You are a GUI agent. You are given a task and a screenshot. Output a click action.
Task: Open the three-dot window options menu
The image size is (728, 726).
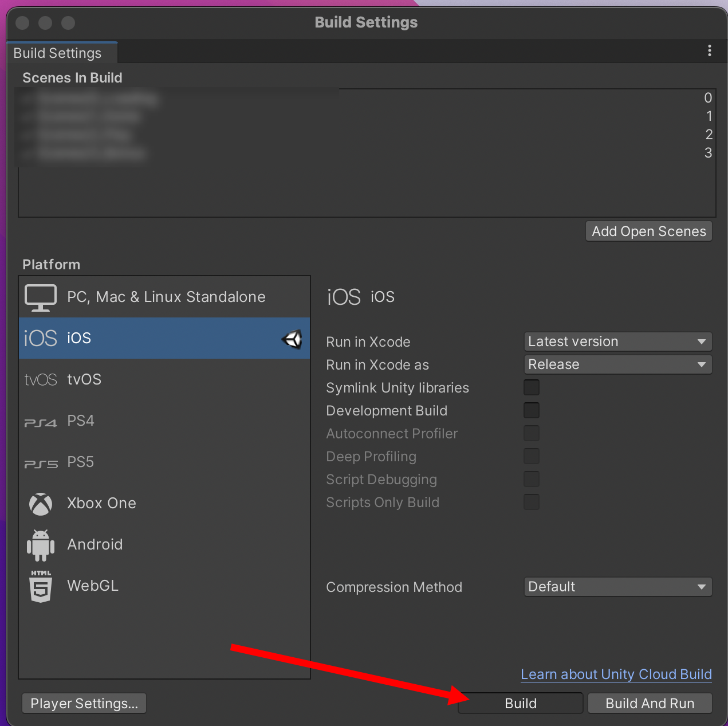click(x=710, y=50)
